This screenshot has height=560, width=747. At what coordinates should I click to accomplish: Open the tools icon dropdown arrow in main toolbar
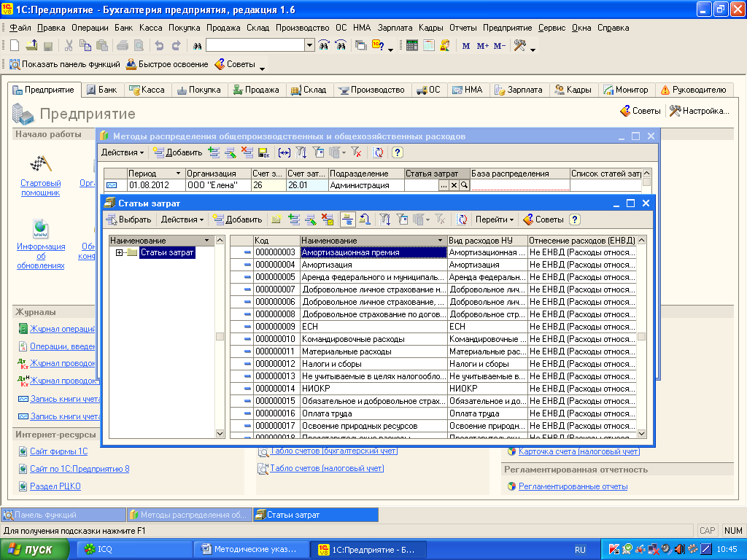(533, 49)
